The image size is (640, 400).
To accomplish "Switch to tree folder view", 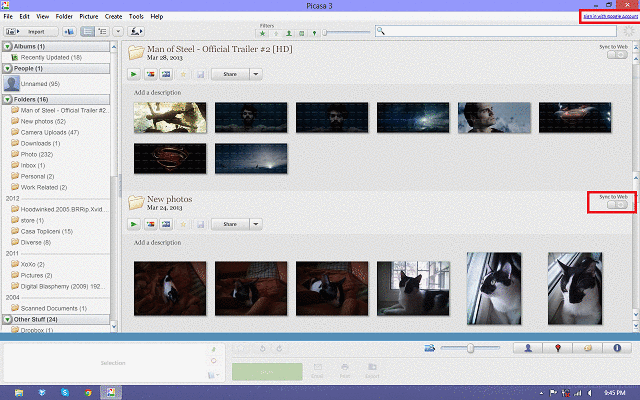I will (102, 31).
